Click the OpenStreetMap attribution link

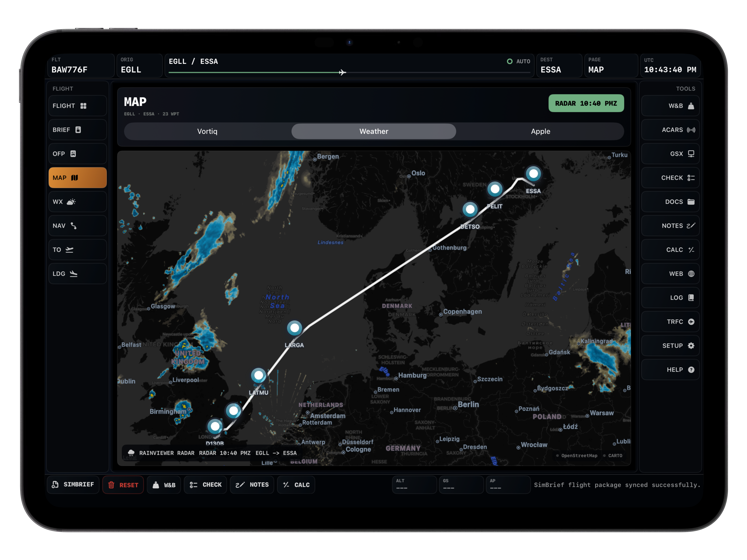(x=577, y=456)
